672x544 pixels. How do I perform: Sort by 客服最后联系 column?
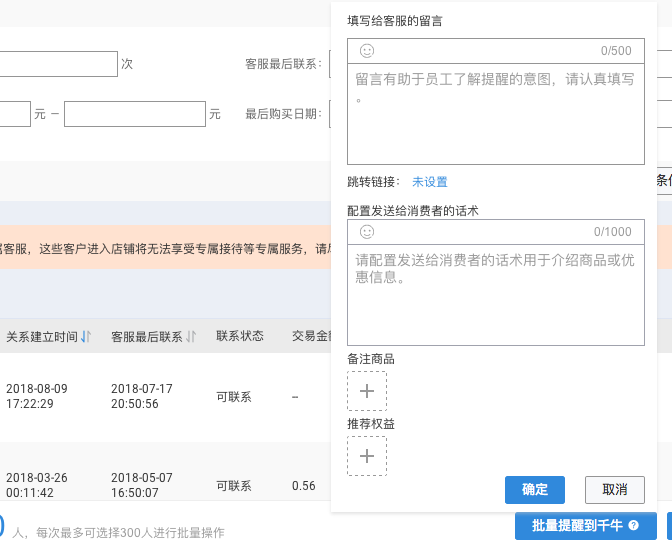191,337
